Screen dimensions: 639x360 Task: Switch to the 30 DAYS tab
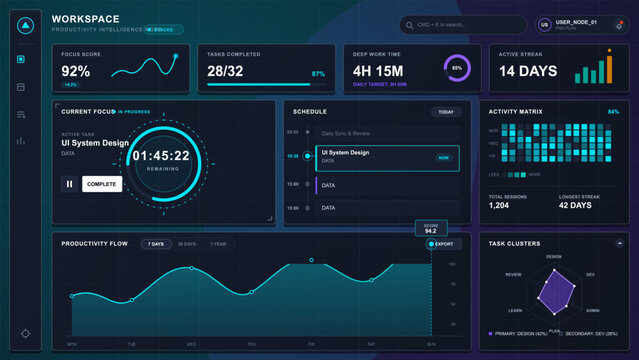pyautogui.click(x=187, y=244)
